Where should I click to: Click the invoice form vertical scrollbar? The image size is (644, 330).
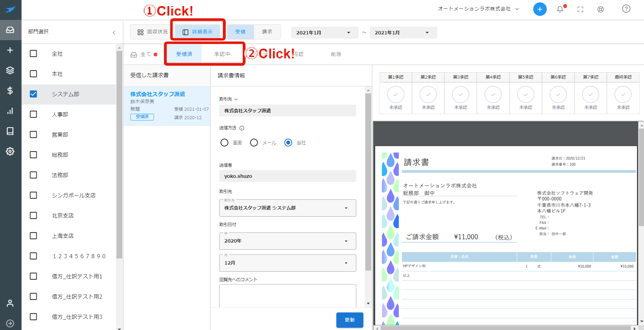click(x=368, y=182)
